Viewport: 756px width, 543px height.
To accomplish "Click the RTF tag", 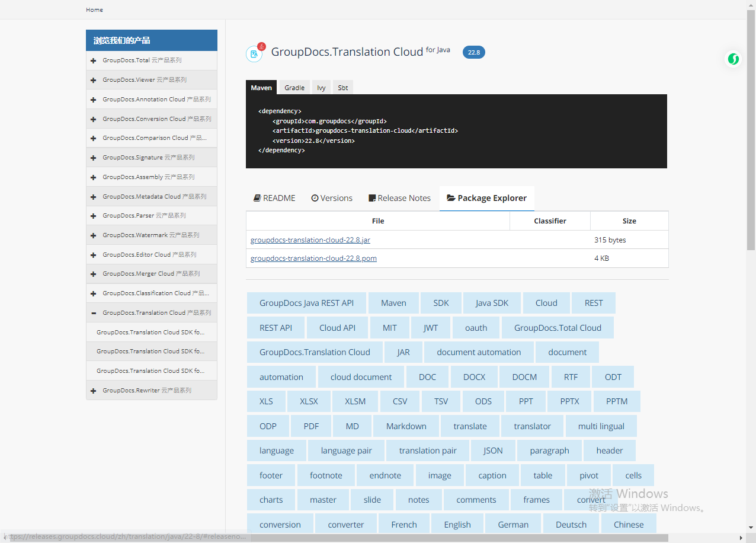I will pos(571,377).
